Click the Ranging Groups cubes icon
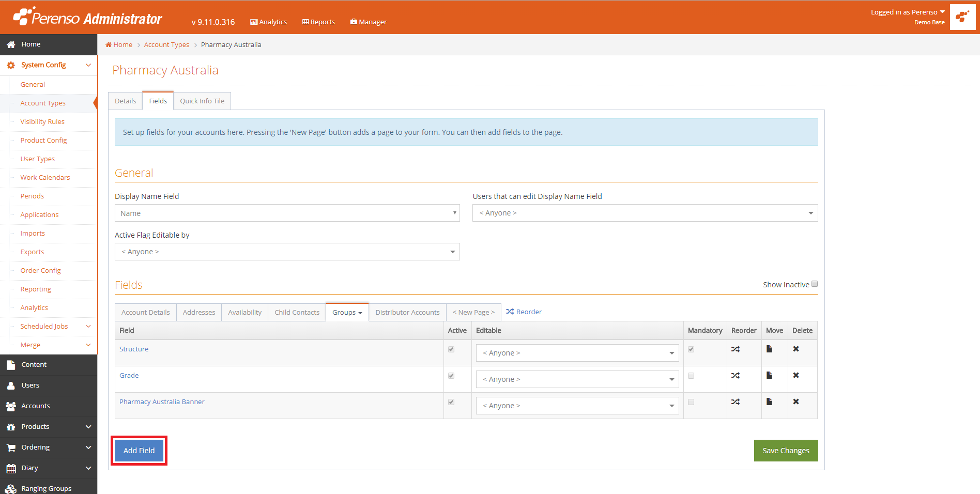Screen dimensions: 980x494 [11, 489]
